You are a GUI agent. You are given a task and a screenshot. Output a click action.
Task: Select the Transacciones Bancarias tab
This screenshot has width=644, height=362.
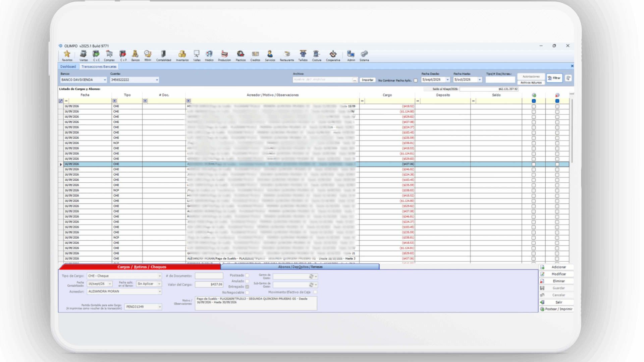(99, 66)
